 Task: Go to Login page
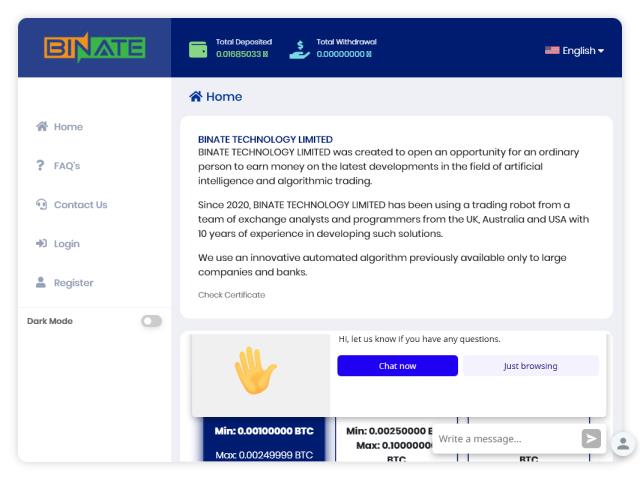tap(67, 244)
